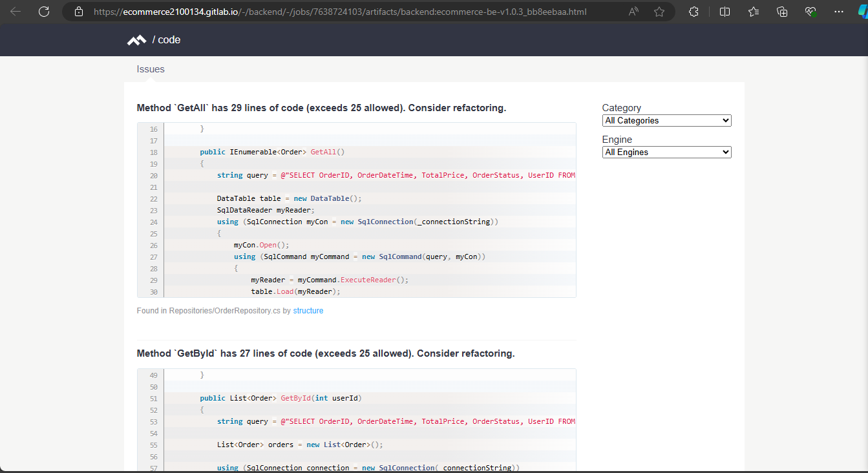This screenshot has height=473, width=868.
Task: Click 'Found in Repositories/OrderRepository.cs' text
Action: tap(209, 311)
